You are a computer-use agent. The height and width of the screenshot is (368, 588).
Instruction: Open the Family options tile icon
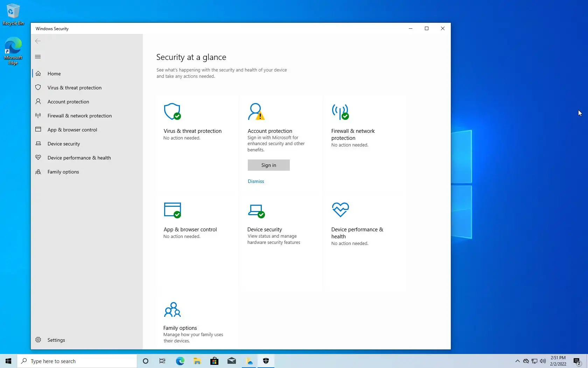tap(172, 309)
